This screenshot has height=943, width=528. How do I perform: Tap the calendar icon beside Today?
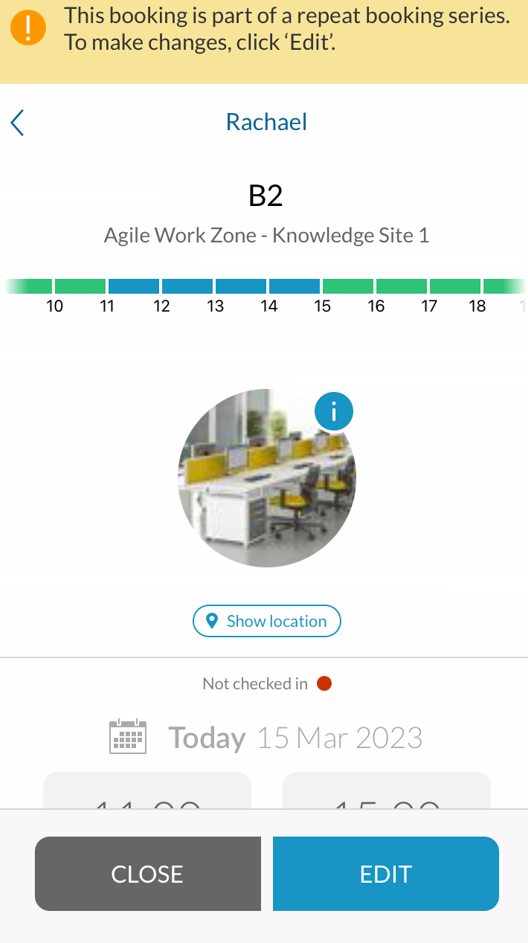tap(127, 736)
